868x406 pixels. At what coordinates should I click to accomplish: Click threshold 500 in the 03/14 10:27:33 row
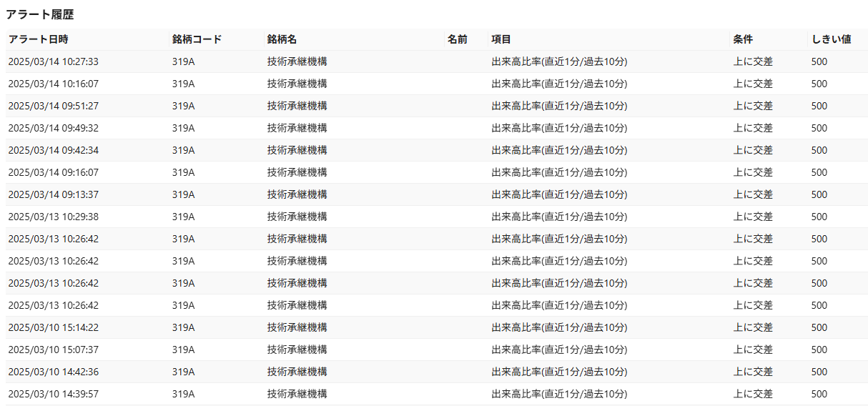click(819, 61)
